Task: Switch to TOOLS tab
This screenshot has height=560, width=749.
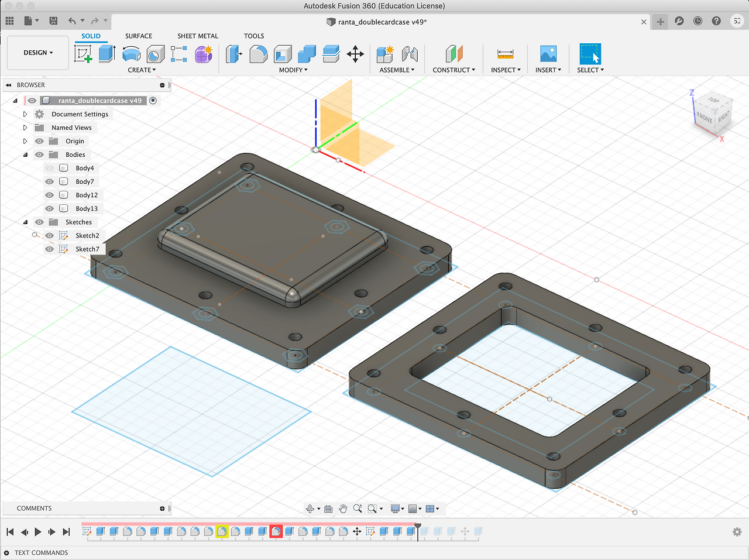Action: click(254, 36)
